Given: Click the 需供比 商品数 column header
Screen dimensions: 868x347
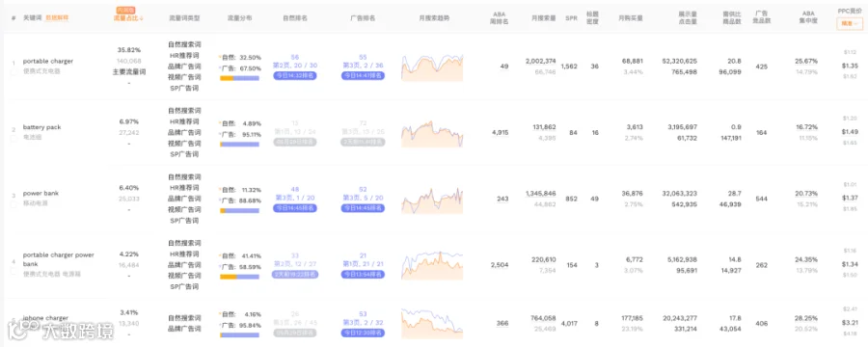Looking at the screenshot, I should [733, 17].
